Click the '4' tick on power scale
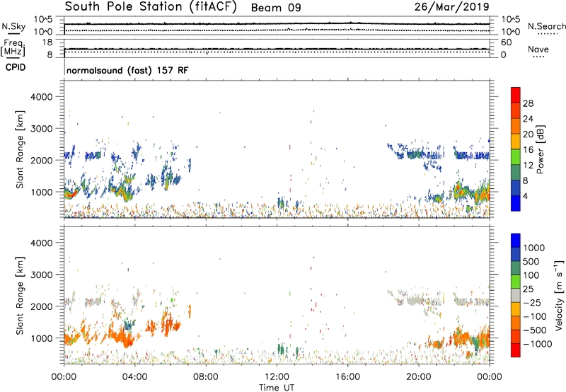The height and width of the screenshot is (392, 566). click(526, 196)
